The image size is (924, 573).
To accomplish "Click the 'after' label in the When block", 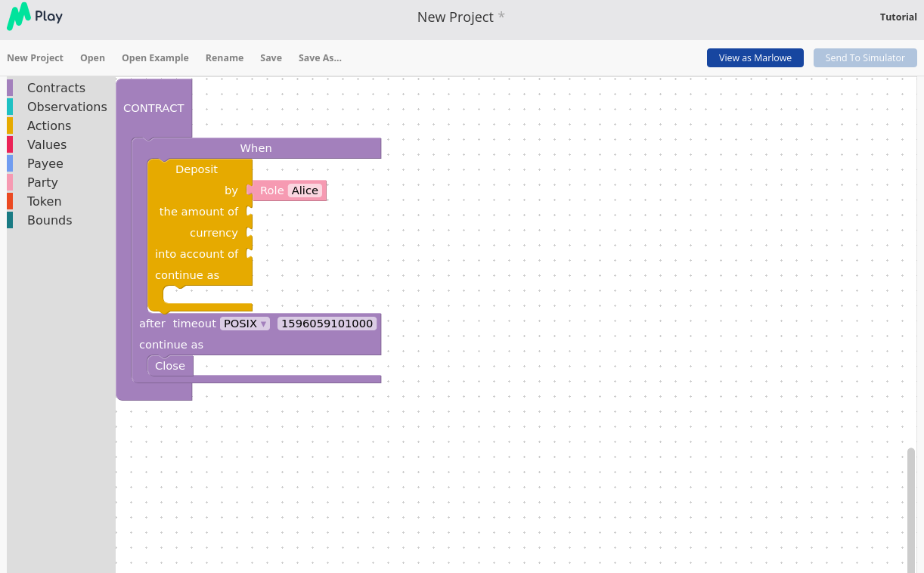I will click(152, 324).
